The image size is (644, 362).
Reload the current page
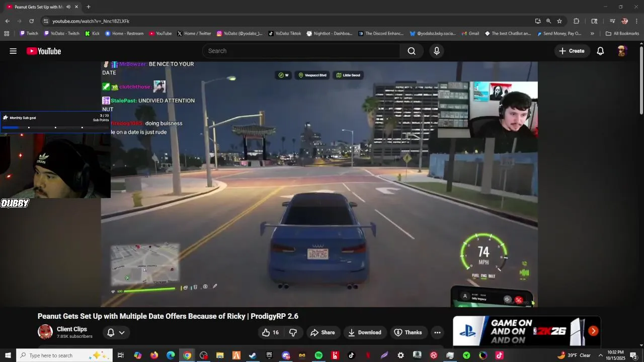[x=31, y=21]
